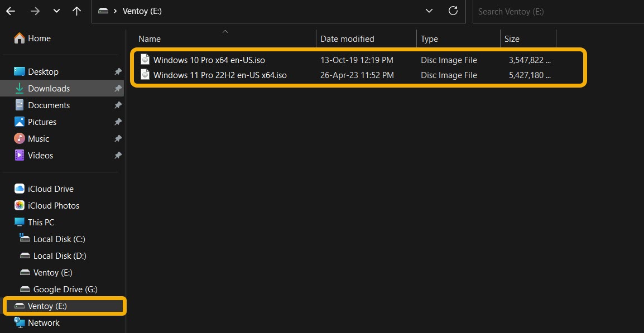
Task: Open the address bar dropdown chevron
Action: [429, 11]
